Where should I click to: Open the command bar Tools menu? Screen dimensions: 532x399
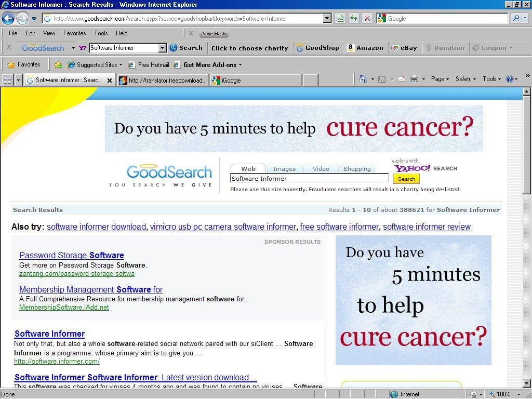click(491, 79)
